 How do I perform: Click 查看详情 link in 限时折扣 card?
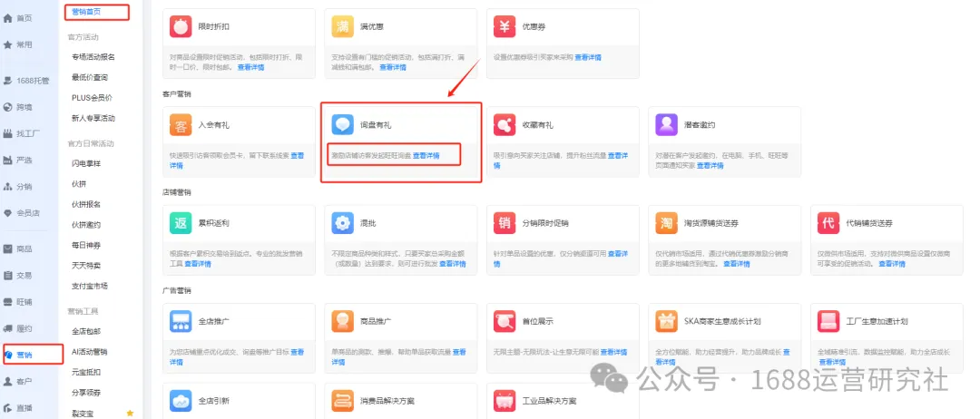(250, 67)
